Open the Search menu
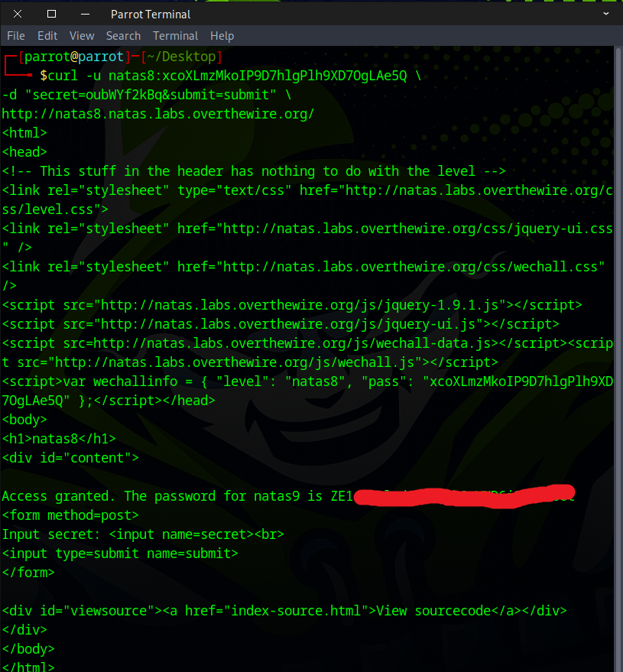The image size is (623, 672). 123,36
